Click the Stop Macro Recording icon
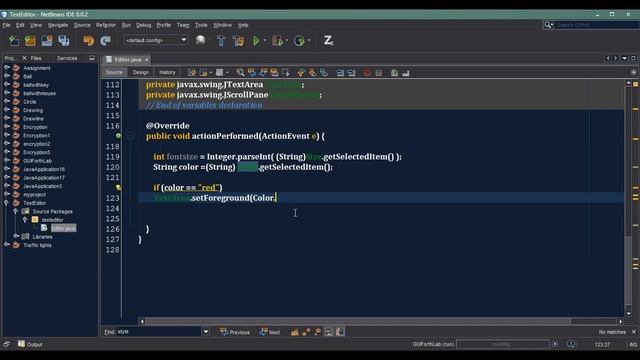The image size is (640, 360). (379, 73)
